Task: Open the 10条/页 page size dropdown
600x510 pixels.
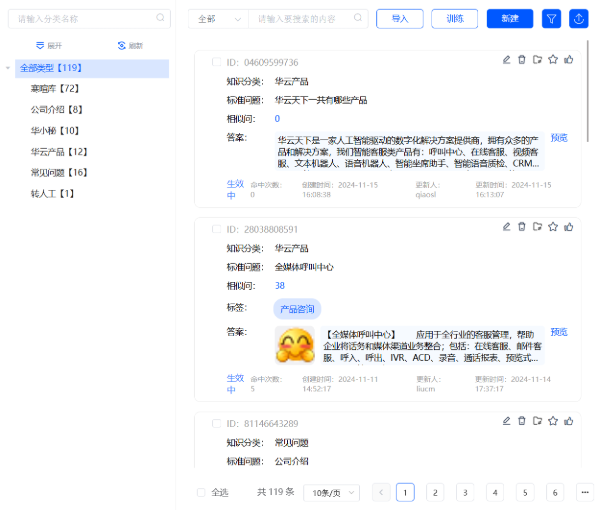Action: pos(331,492)
